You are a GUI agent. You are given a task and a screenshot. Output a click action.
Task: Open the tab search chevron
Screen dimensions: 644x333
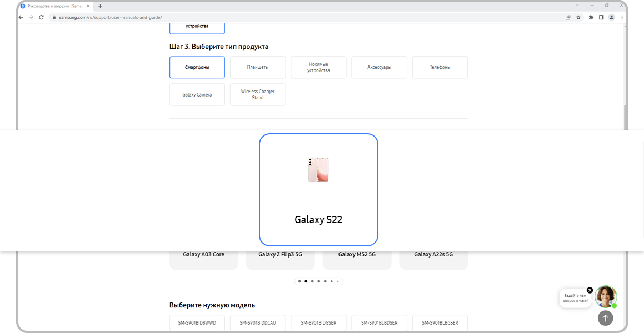pos(577,6)
